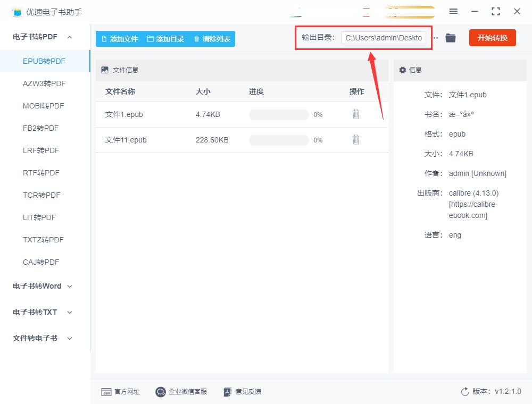Click the 版本 refresh icon
Image resolution: width=532 pixels, height=404 pixels.
[x=465, y=392]
